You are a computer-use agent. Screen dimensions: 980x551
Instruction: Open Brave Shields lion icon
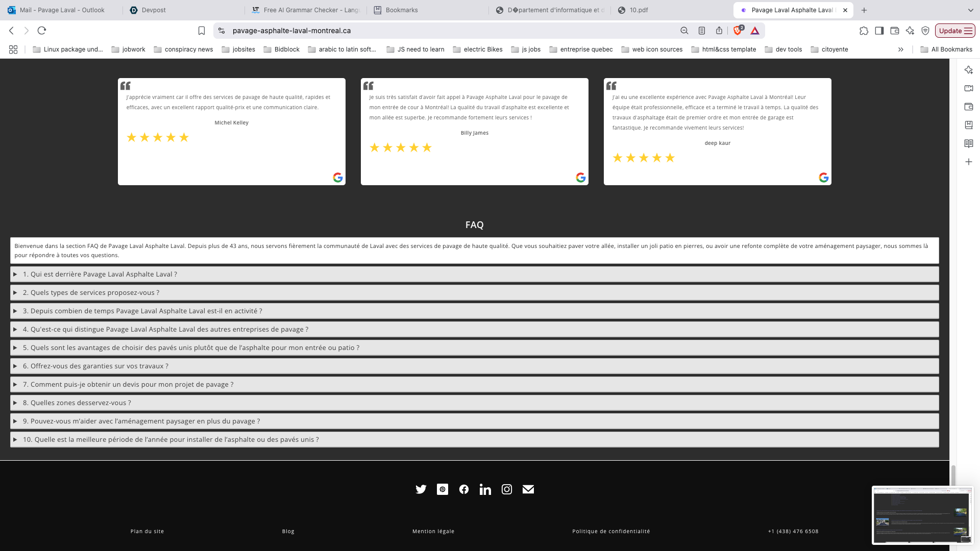tap(737, 31)
